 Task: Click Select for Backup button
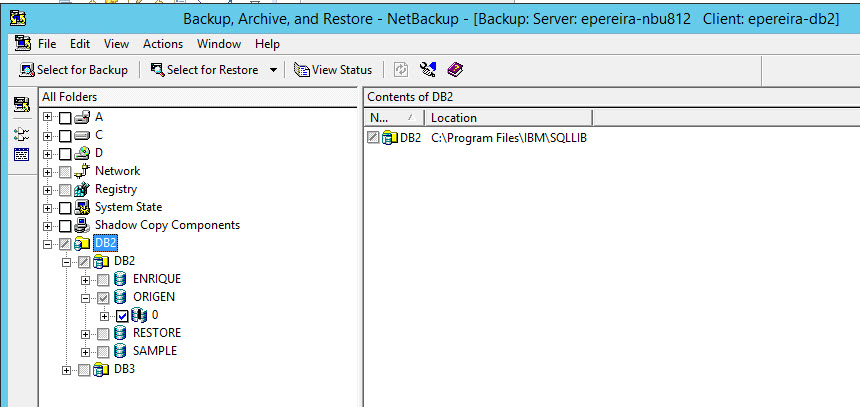(73, 70)
